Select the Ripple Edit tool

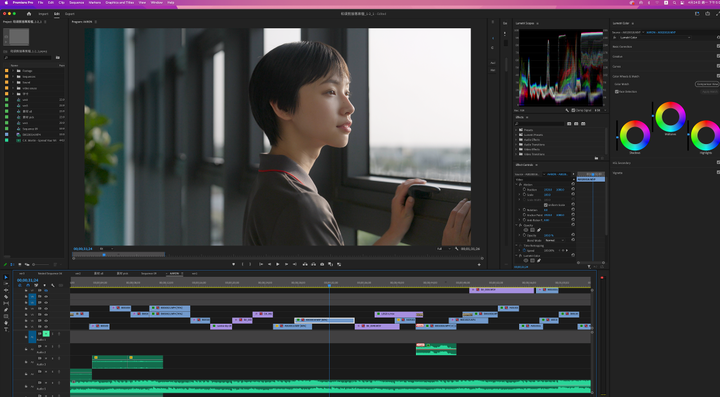tap(6, 290)
